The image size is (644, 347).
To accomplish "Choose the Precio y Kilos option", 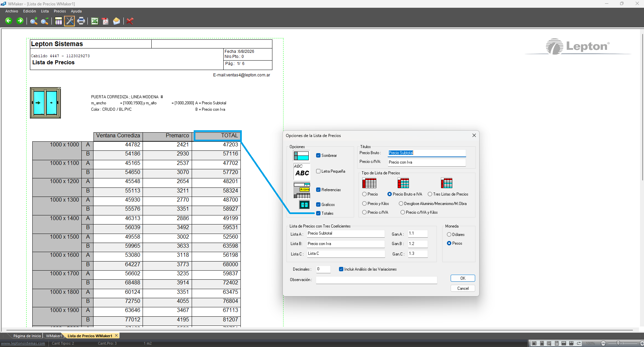I will pos(364,204).
